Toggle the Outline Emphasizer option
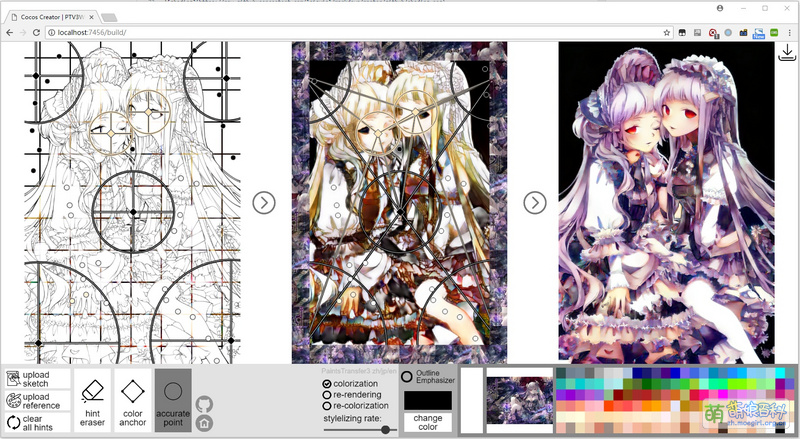The height and width of the screenshot is (439, 800). click(407, 377)
